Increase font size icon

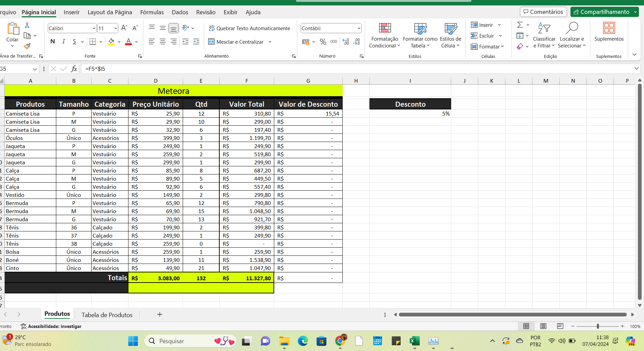tap(124, 28)
